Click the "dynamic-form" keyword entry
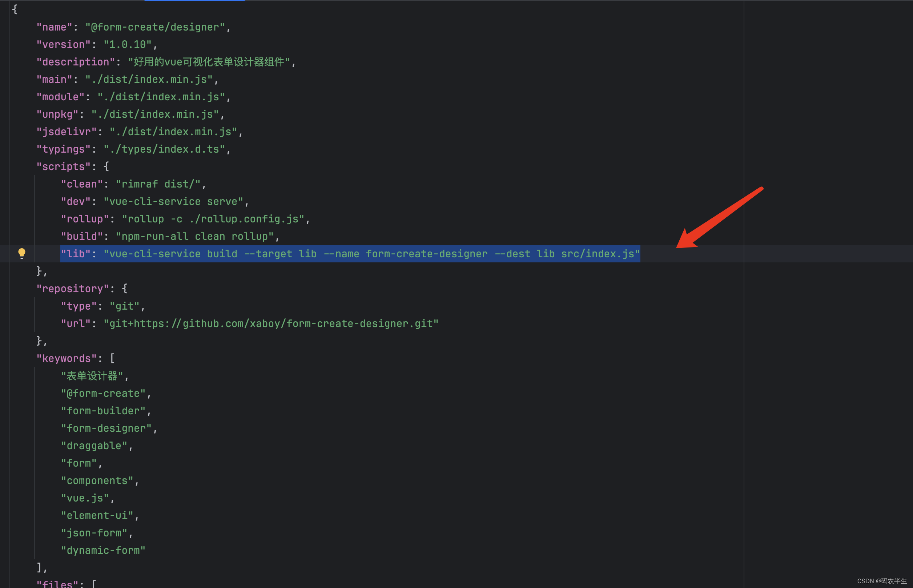 point(103,550)
